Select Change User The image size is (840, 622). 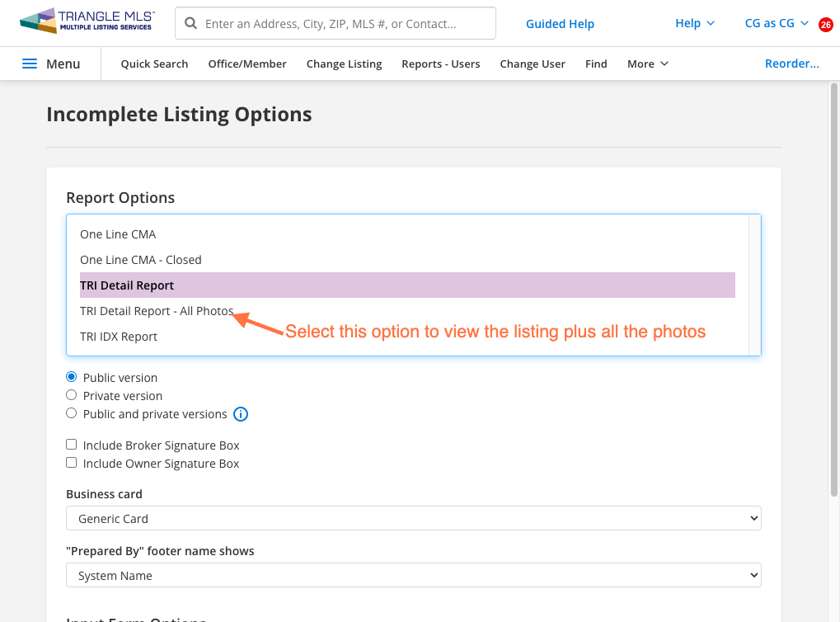pyautogui.click(x=533, y=64)
